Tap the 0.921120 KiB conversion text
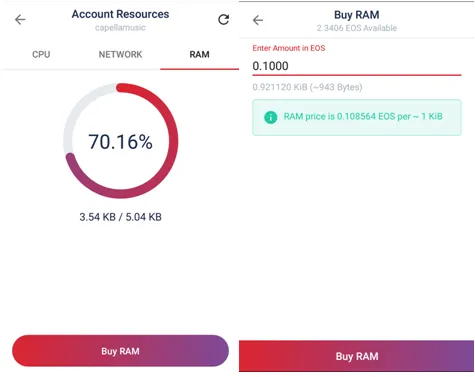 [307, 87]
